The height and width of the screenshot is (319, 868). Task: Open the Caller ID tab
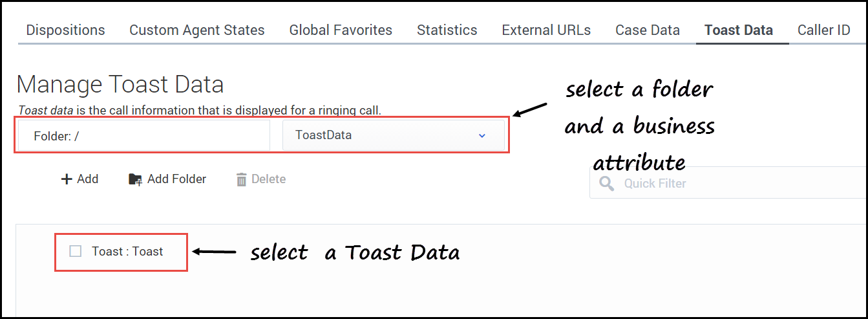pos(823,30)
